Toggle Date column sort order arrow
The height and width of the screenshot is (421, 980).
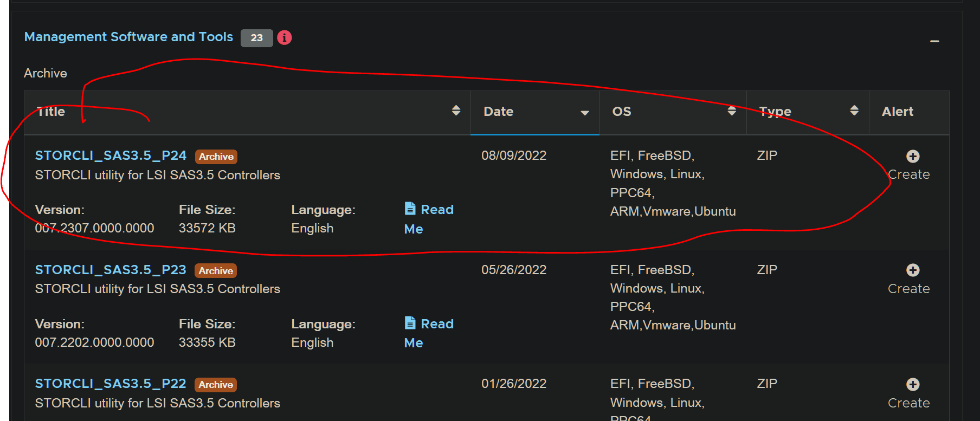pyautogui.click(x=585, y=113)
